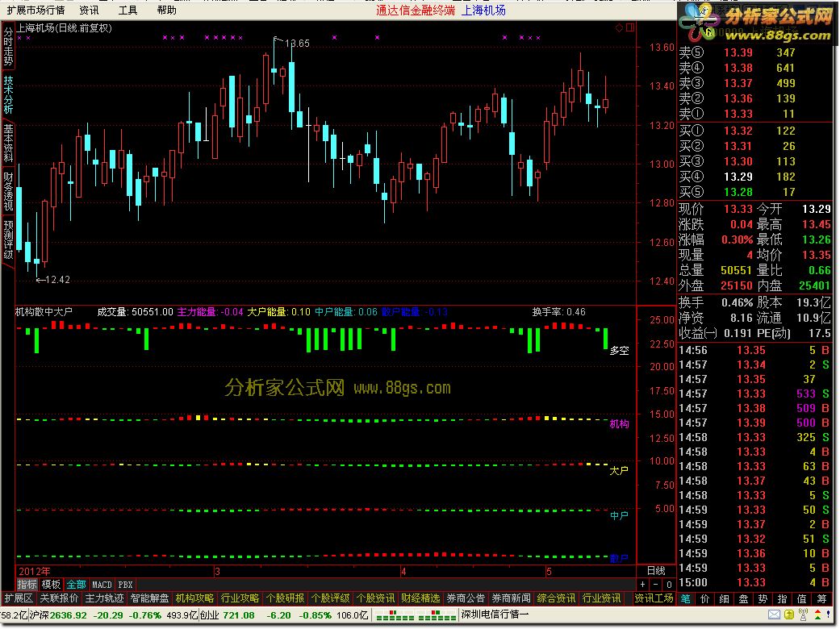Viewport: 840px width, 629px height.
Task: Switch to 基本资料 side tab
Action: [8, 143]
